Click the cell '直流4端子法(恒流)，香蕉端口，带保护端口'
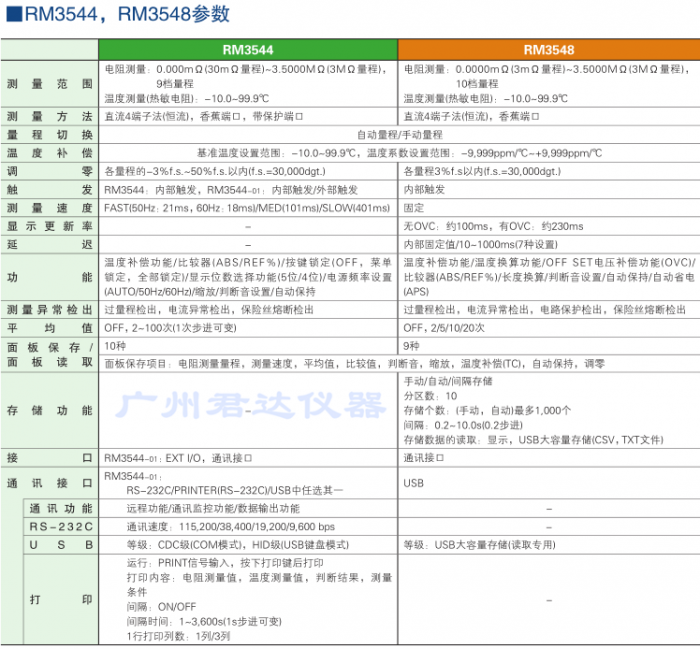Viewport: 700px width, 649px height. click(204, 116)
